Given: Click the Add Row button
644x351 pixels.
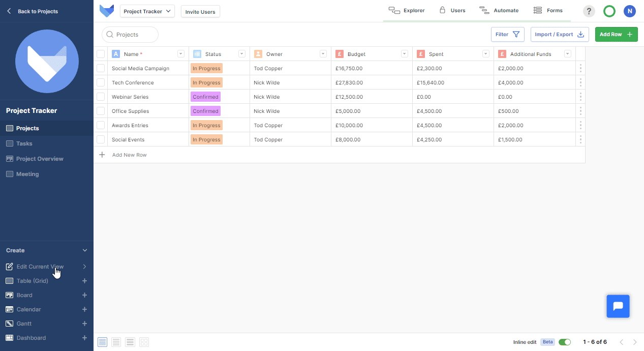Looking at the screenshot, I should 616,35.
